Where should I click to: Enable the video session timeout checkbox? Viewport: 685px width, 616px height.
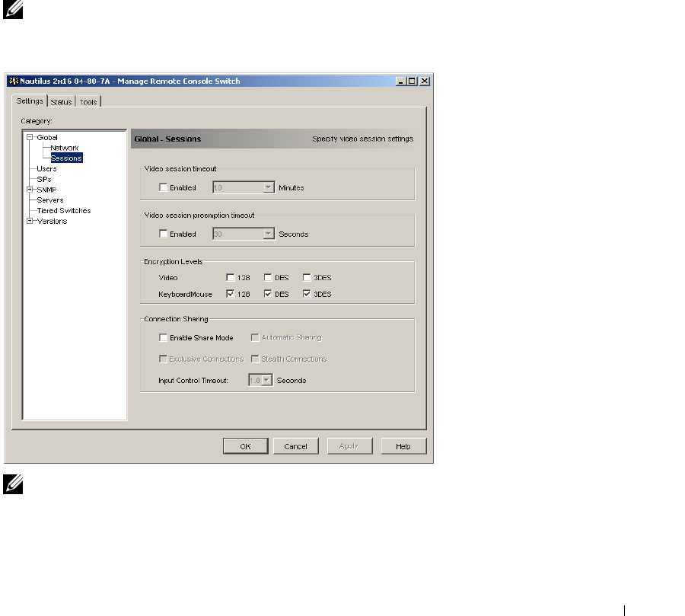(x=164, y=187)
